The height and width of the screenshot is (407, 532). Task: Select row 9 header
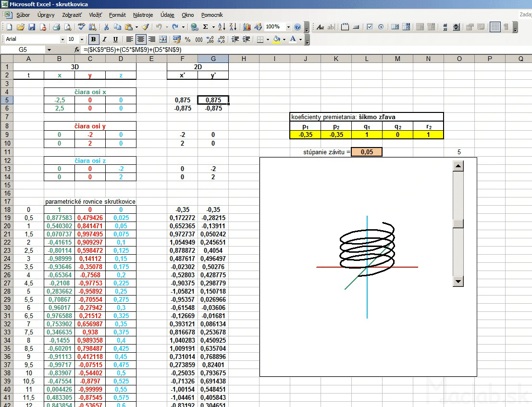(7, 135)
